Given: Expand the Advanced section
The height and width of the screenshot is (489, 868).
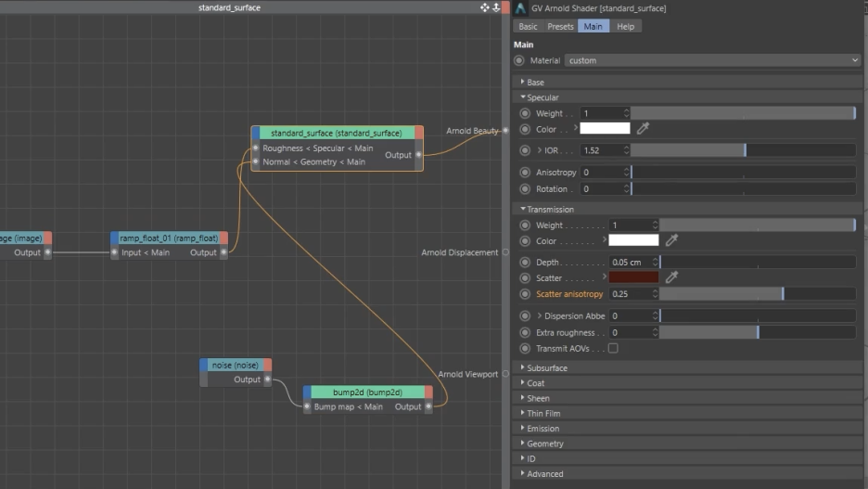Looking at the screenshot, I should coord(523,473).
